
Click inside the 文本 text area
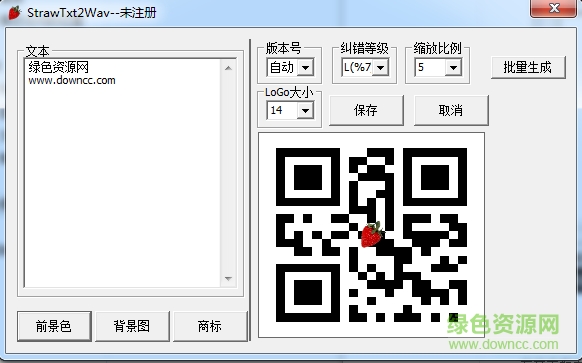(x=122, y=173)
